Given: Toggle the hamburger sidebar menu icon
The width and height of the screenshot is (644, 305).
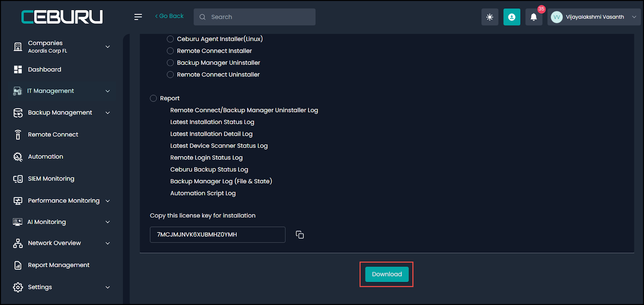Looking at the screenshot, I should tap(138, 17).
